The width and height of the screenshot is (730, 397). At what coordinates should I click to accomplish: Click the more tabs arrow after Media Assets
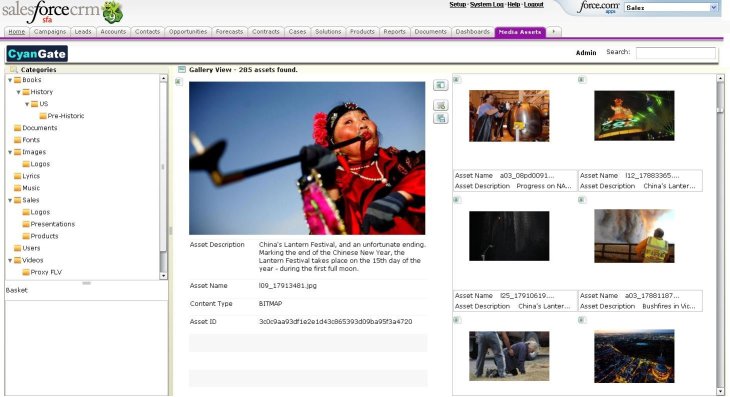coord(554,32)
